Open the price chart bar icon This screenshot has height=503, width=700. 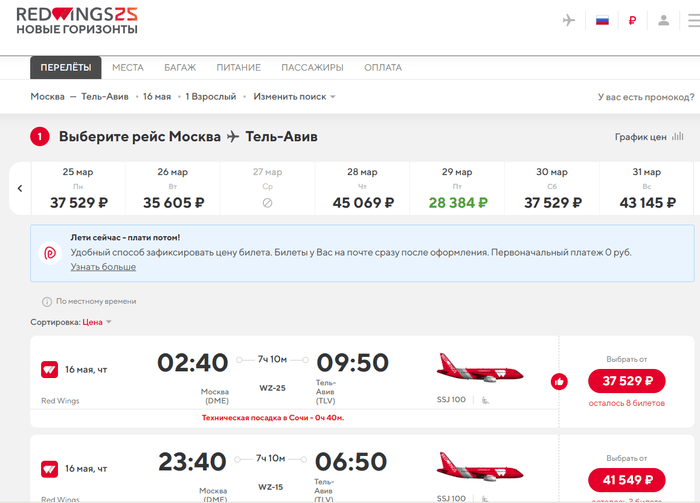pos(678,136)
